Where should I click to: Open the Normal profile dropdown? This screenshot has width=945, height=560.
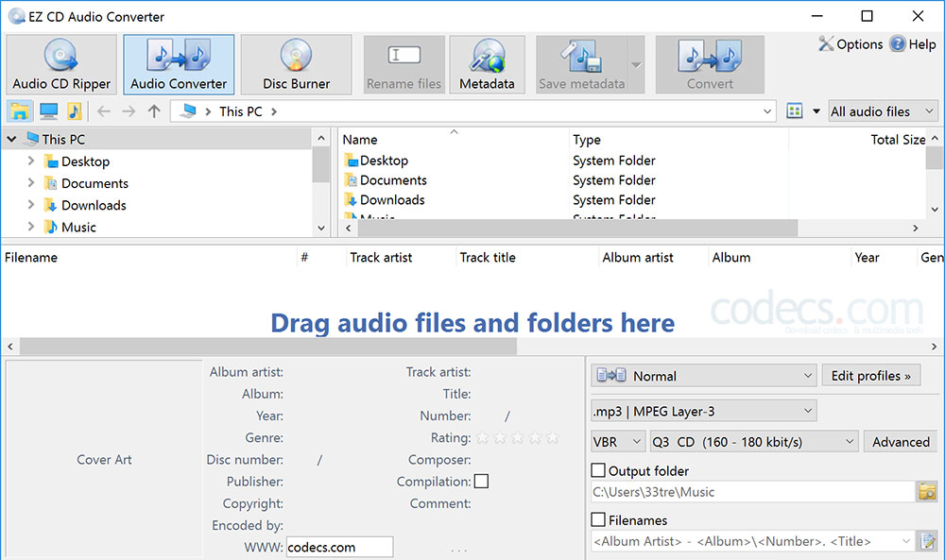click(703, 376)
